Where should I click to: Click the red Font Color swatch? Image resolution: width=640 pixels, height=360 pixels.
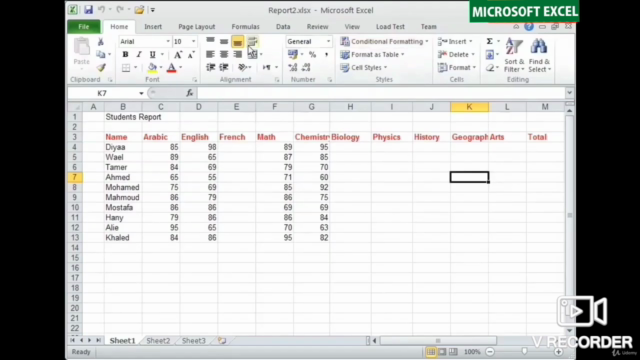click(x=171, y=68)
